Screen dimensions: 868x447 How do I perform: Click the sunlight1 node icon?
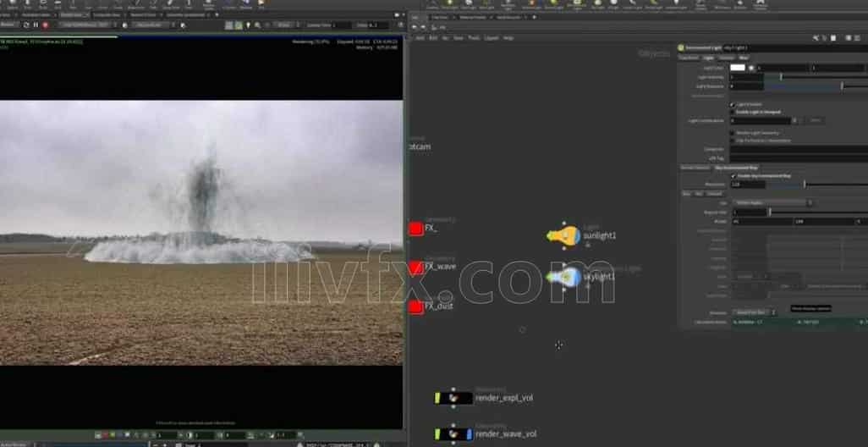[563, 235]
